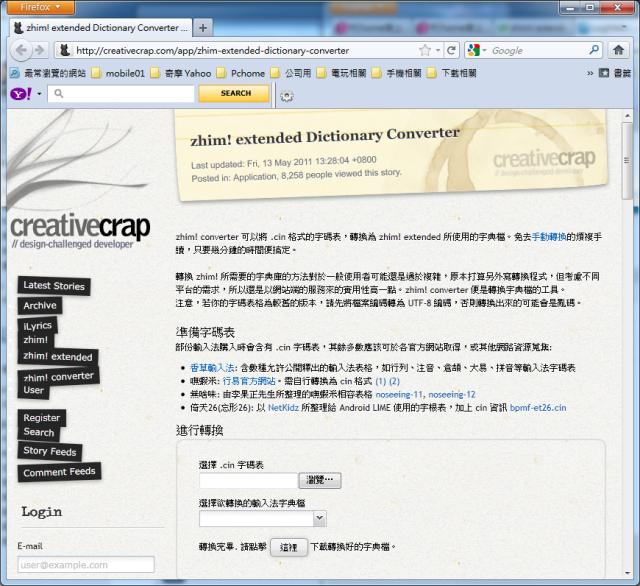
Task: Open Latest Stories in the sidebar
Action: pyautogui.click(x=54, y=286)
